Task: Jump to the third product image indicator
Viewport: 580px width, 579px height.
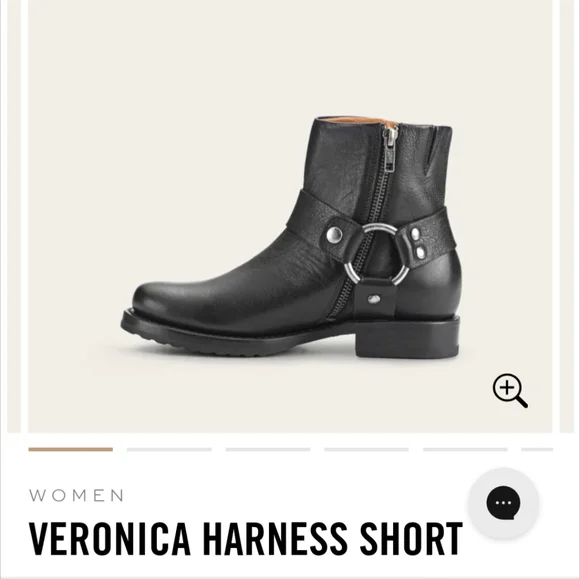Action: pos(268,450)
